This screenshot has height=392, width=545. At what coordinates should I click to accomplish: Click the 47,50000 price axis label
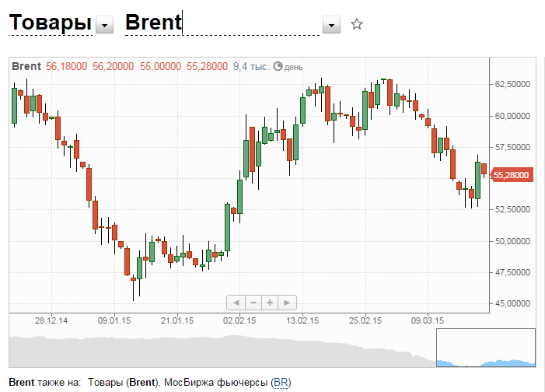click(512, 272)
